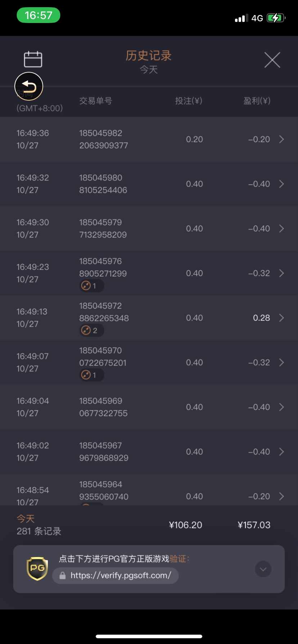Image resolution: width=298 pixels, height=644 pixels.
Task: Expand the 0.28 profit record chevron
Action: [x=281, y=318]
